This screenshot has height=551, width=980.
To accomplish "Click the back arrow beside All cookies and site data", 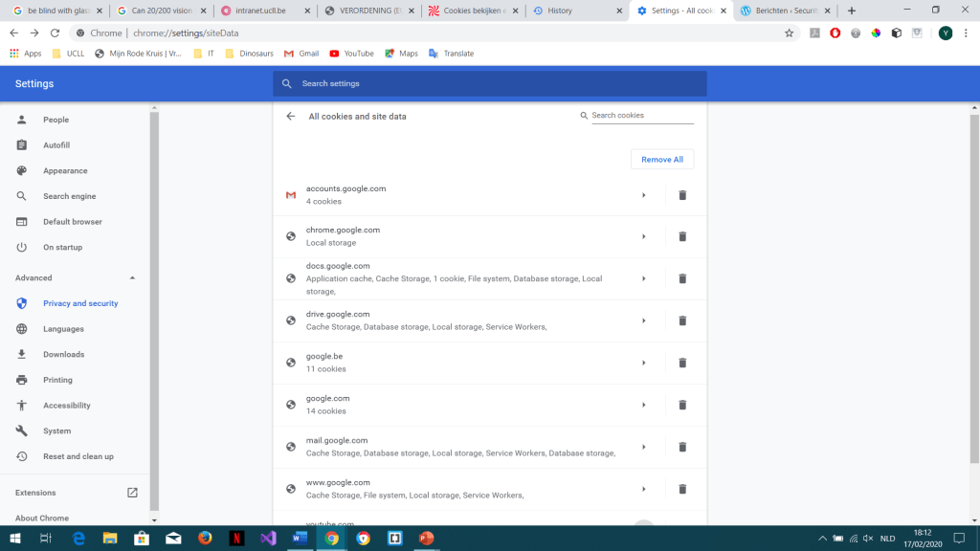I will click(x=291, y=117).
